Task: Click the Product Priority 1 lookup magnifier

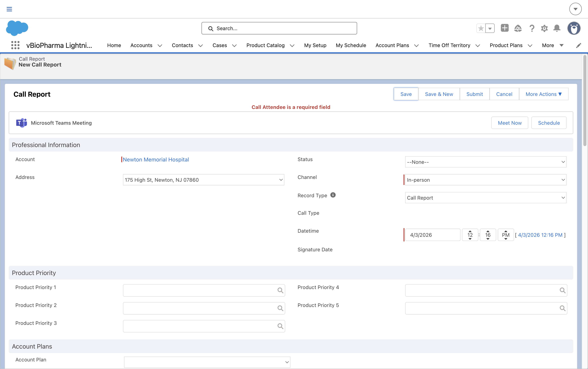Action: (280, 290)
